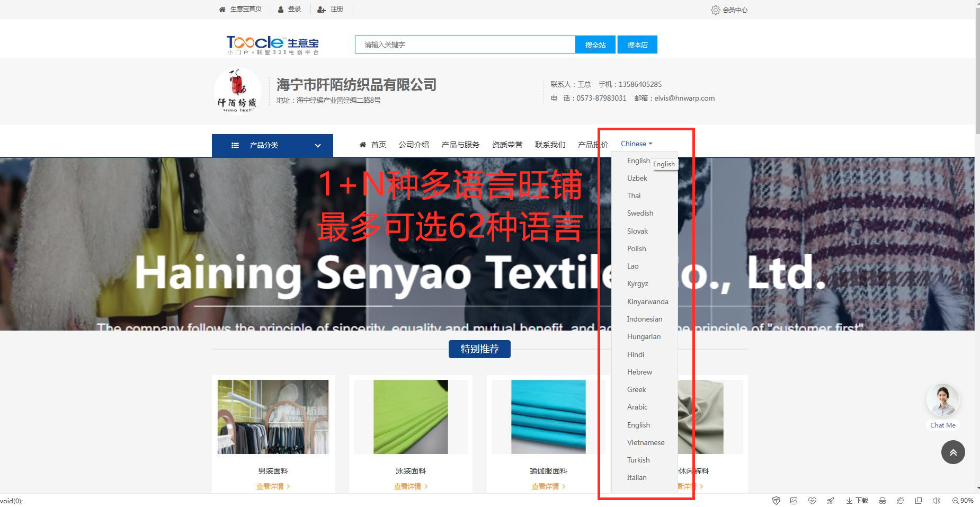Click the 搜本店 search button
The height and width of the screenshot is (507, 980).
[x=637, y=45]
